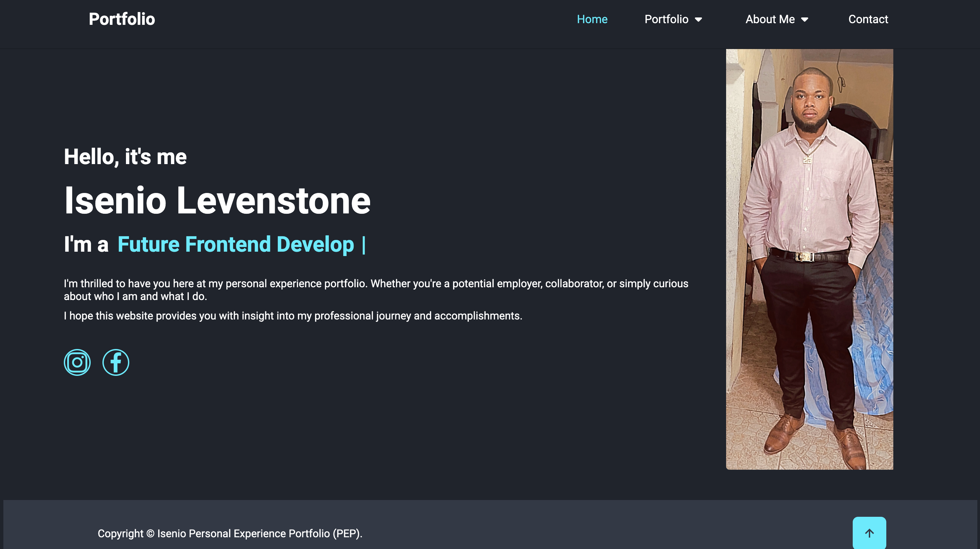Click the animated Future Frontend Develop text
Screen dimensions: 980x549
tap(235, 244)
